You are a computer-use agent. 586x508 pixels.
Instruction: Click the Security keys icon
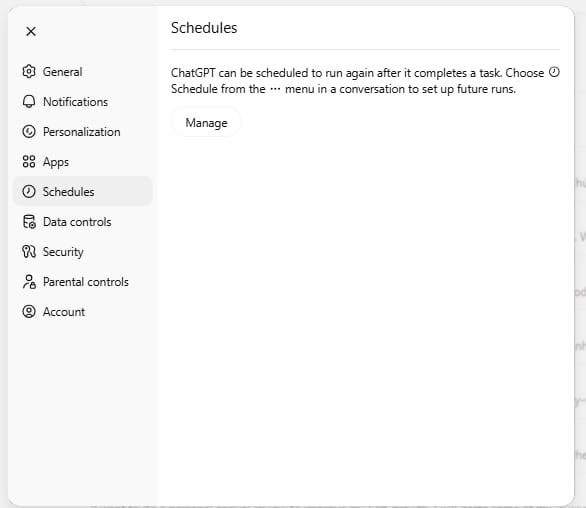(29, 252)
